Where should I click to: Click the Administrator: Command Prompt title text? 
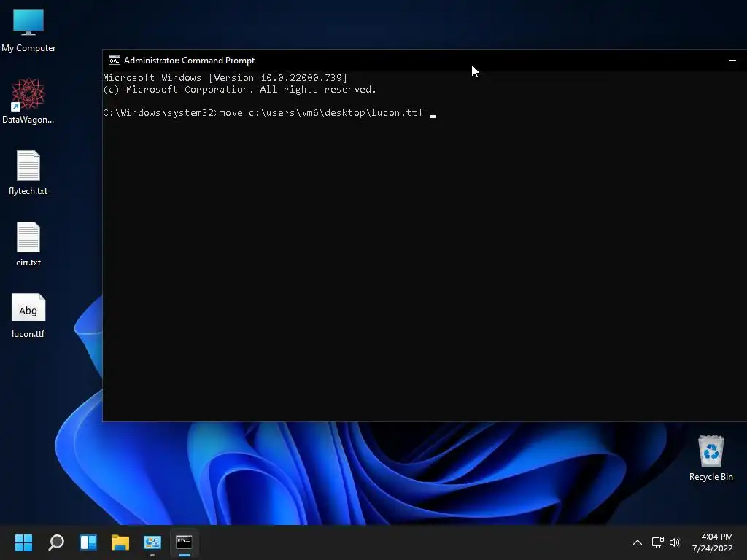pyautogui.click(x=189, y=61)
